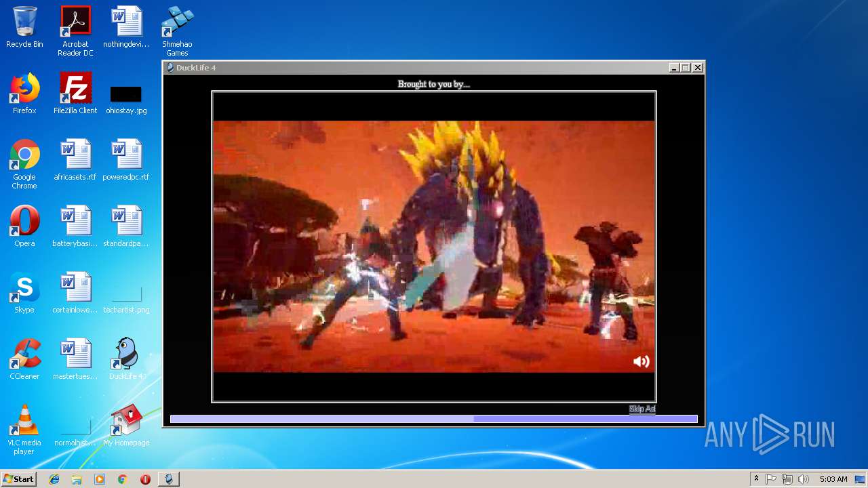Select poweredpc.rtf document
The height and width of the screenshot is (488, 868).
[x=126, y=161]
